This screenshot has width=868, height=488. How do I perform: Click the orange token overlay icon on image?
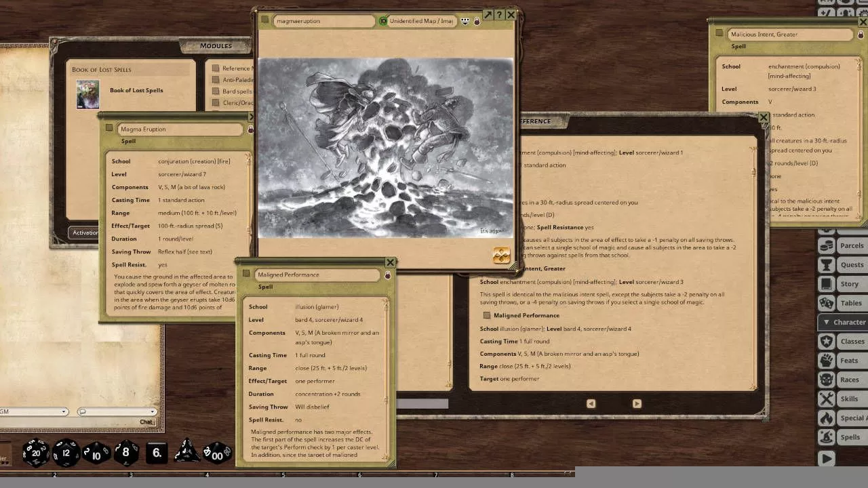501,255
